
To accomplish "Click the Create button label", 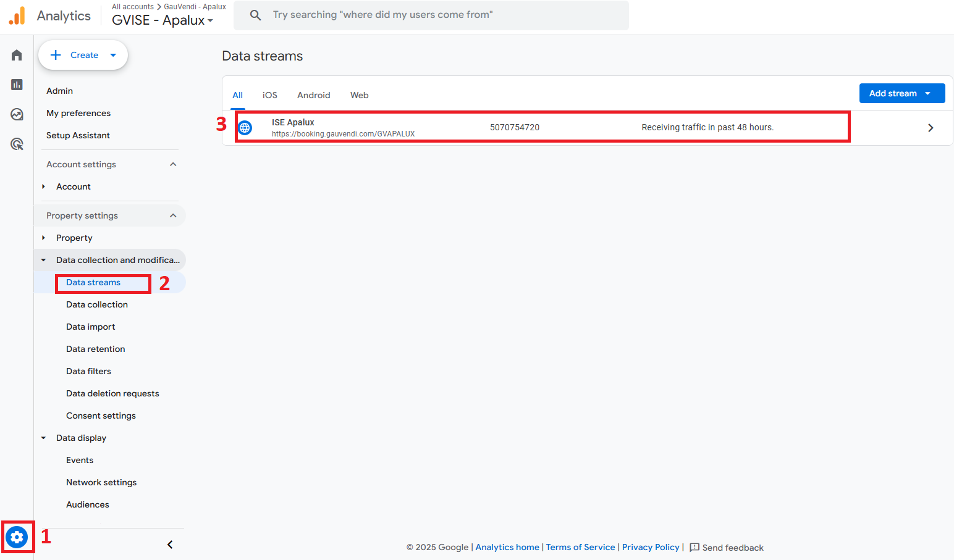I will (x=84, y=55).
